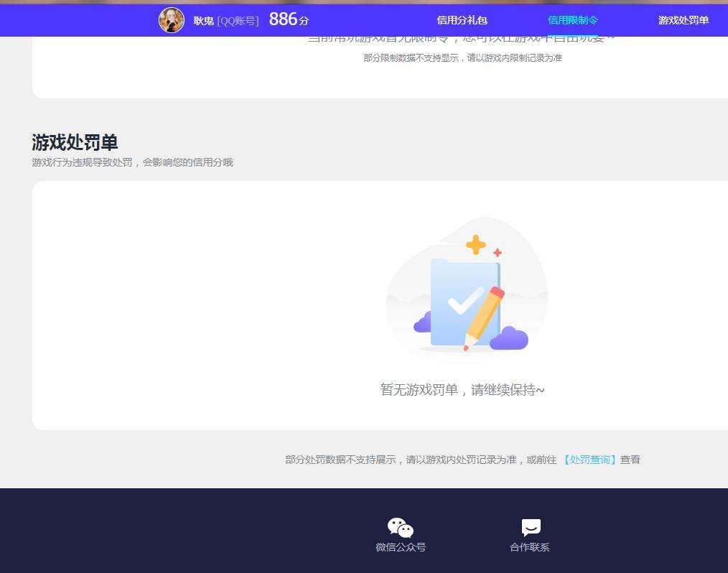Viewport: 728px width, 573px height.
Task: Click the [QQ账号] label
Action: click(238, 20)
